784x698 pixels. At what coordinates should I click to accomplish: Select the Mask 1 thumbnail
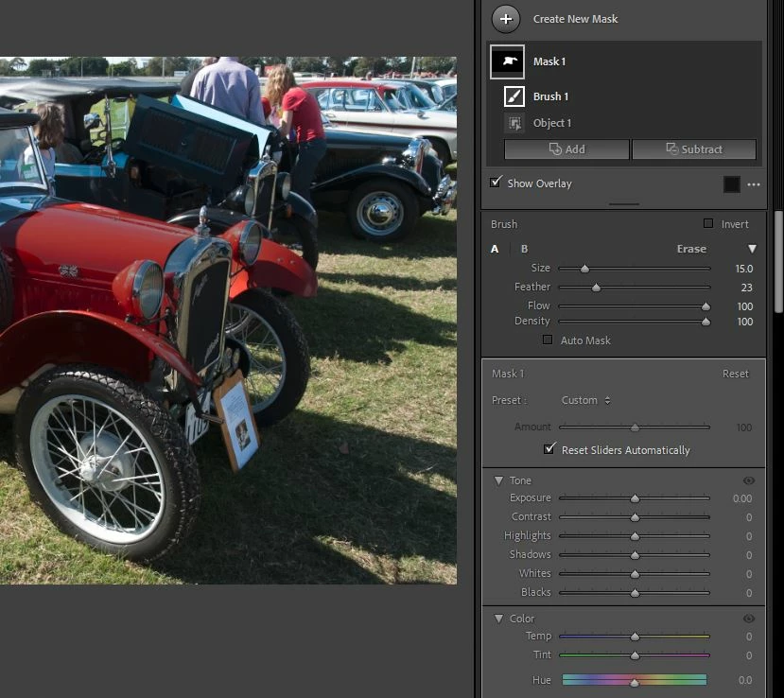click(507, 61)
